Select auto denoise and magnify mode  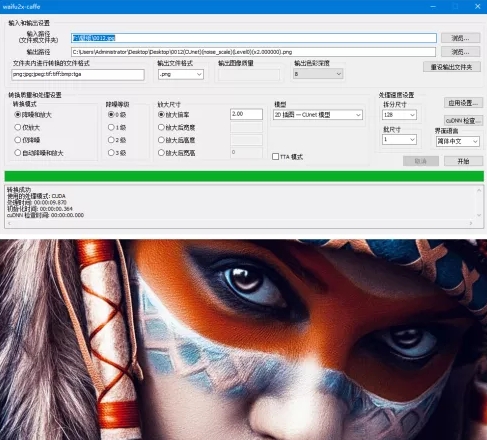(39, 153)
